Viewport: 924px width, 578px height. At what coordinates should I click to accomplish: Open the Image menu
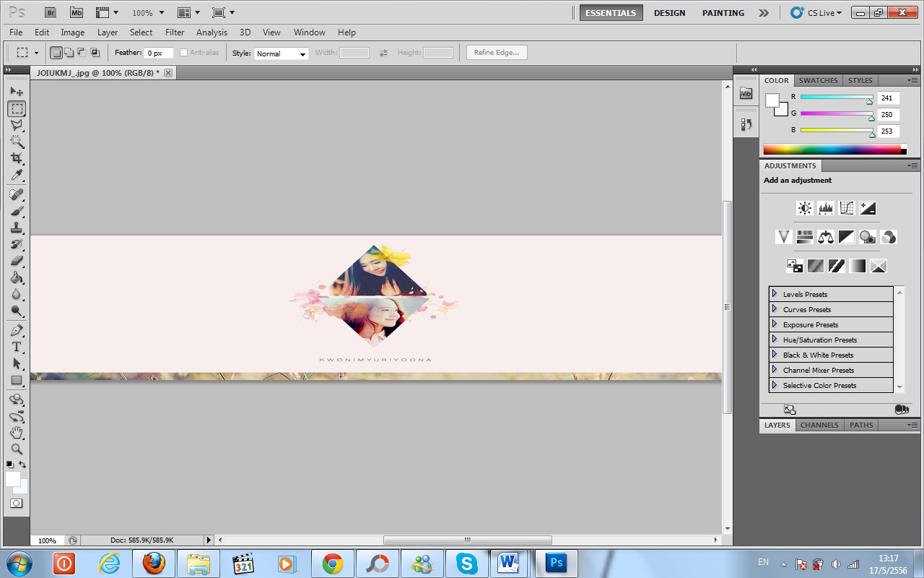coord(73,33)
